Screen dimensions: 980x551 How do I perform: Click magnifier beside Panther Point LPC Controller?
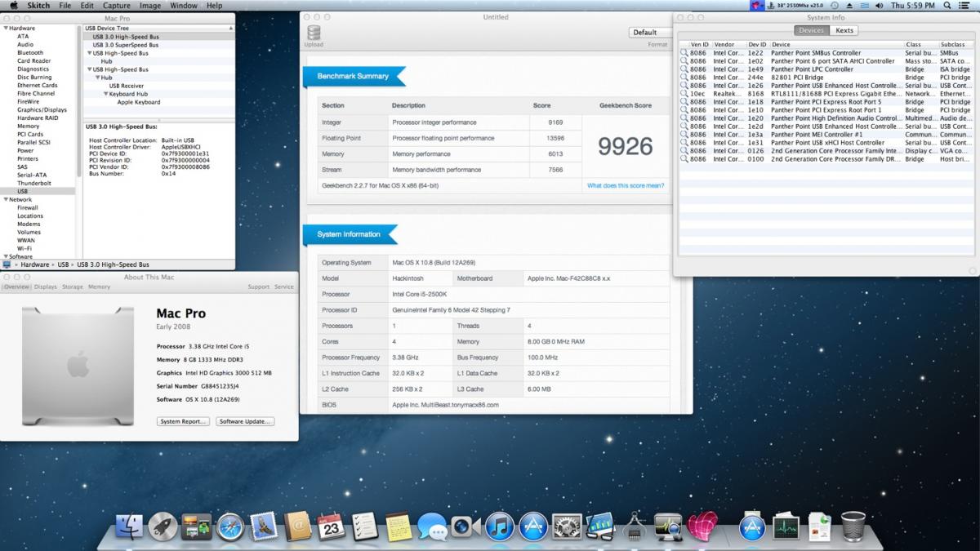pos(684,69)
